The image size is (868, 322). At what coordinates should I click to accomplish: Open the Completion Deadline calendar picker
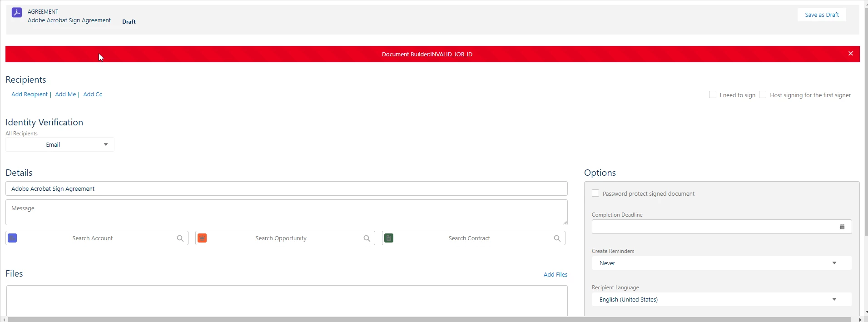click(x=842, y=227)
